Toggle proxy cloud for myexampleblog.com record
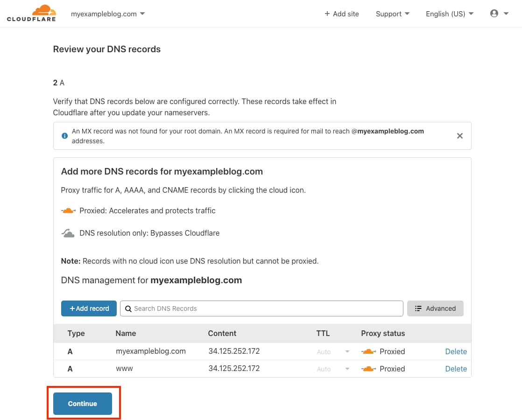This screenshot has width=522, height=420. pyautogui.click(x=368, y=351)
